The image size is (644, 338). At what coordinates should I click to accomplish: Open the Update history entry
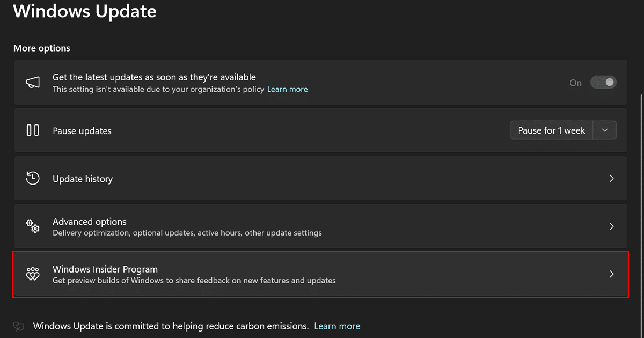(83, 179)
